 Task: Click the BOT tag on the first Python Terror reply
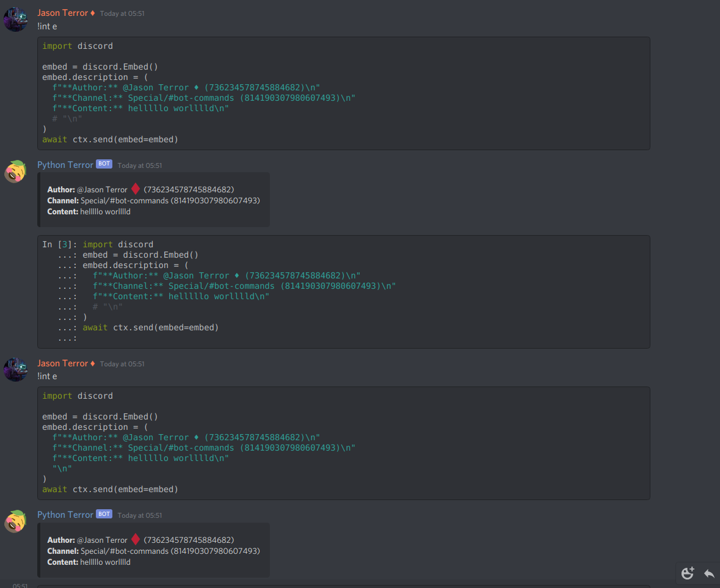[104, 164]
